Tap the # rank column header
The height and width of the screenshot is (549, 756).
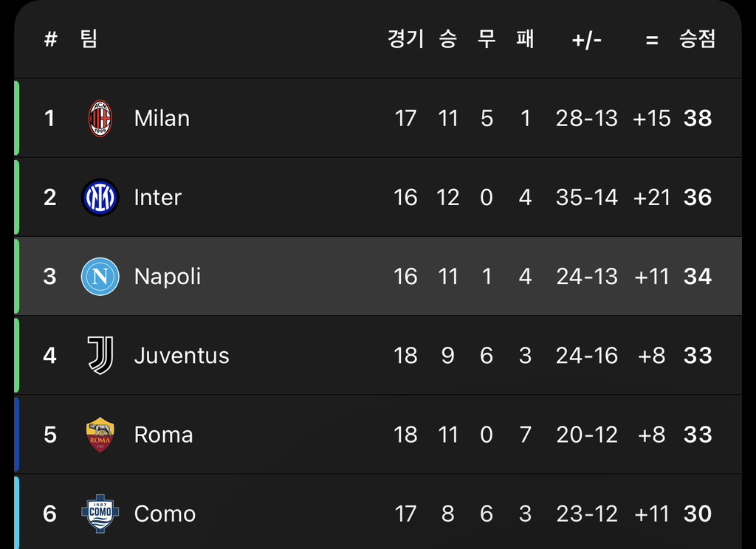pos(51,39)
